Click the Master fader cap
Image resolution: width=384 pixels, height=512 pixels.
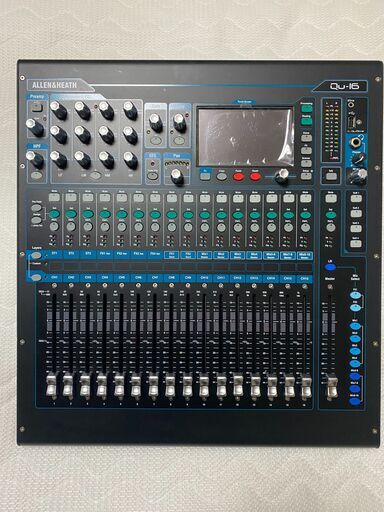[x=331, y=388]
